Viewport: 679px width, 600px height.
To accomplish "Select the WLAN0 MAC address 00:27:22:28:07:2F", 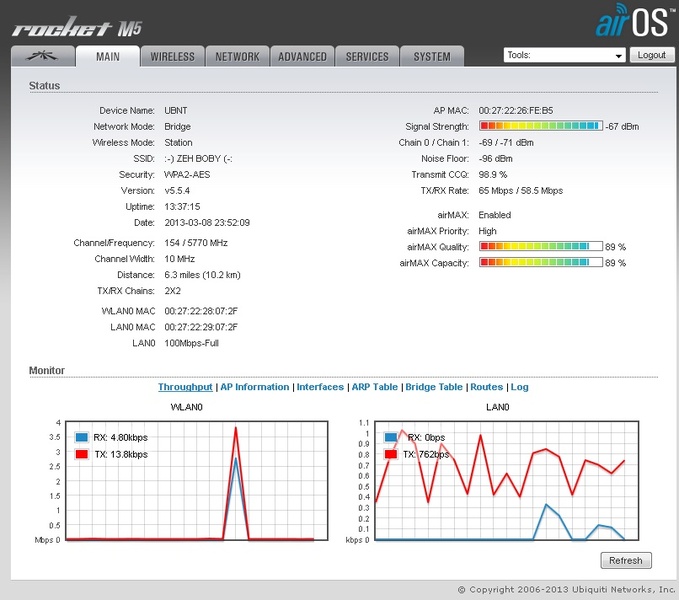I will tap(201, 311).
